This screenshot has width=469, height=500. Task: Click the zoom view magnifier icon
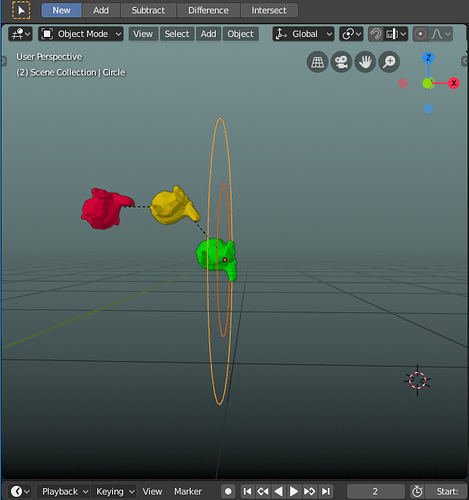pos(389,62)
